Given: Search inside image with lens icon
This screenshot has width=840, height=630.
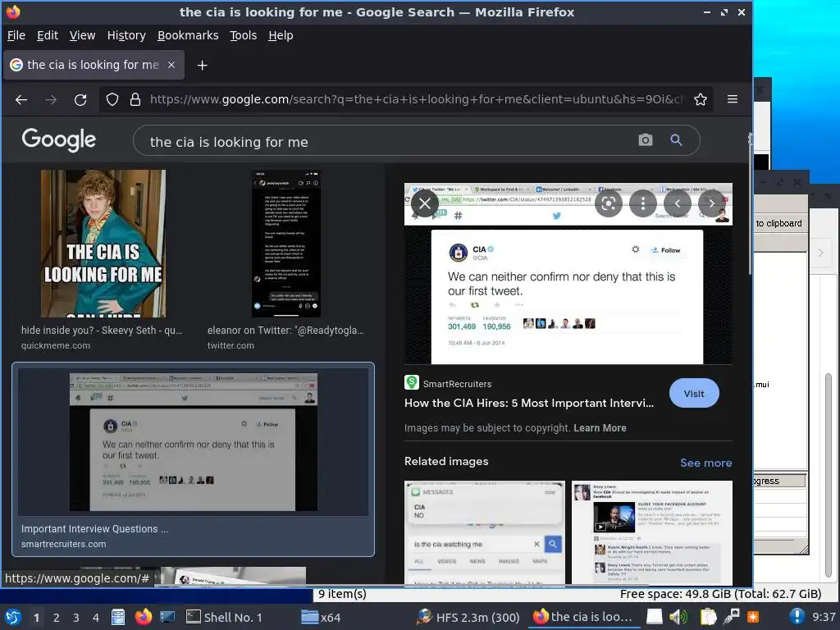Looking at the screenshot, I should click(609, 203).
